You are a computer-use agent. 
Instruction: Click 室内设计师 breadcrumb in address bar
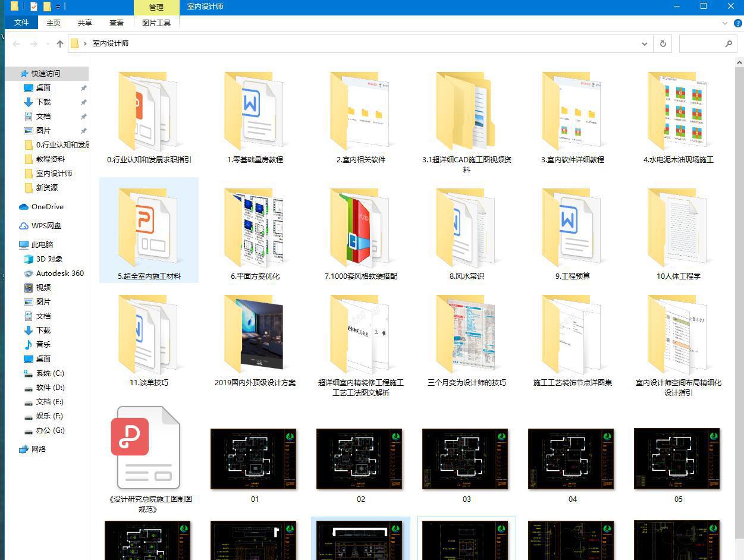(111, 43)
